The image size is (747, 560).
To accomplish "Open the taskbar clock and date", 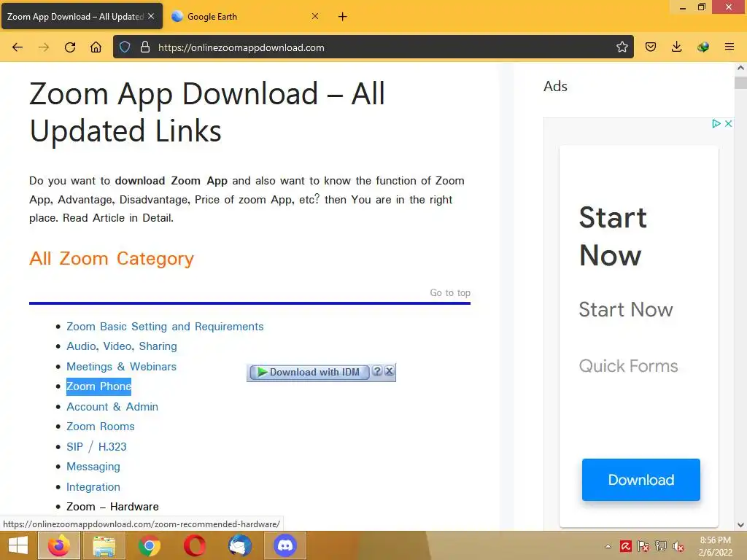I will pyautogui.click(x=715, y=546).
